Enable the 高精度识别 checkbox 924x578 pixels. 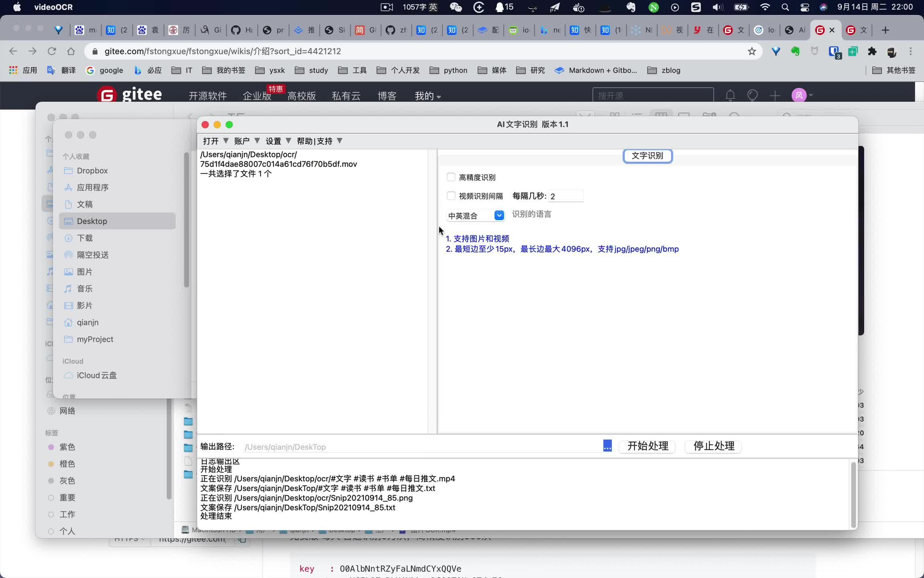pyautogui.click(x=451, y=177)
